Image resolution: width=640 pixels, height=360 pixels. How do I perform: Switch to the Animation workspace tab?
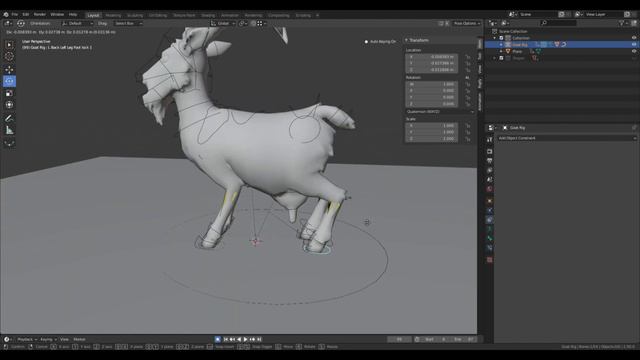click(230, 15)
